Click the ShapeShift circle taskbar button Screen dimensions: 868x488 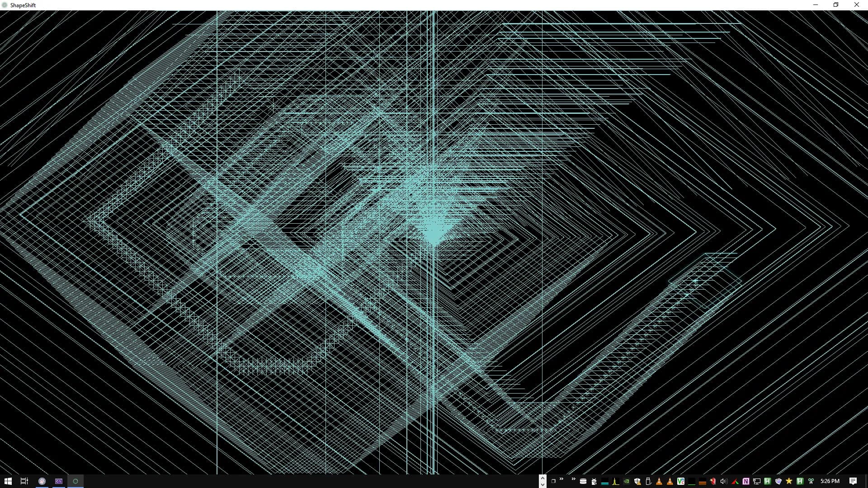(x=75, y=481)
